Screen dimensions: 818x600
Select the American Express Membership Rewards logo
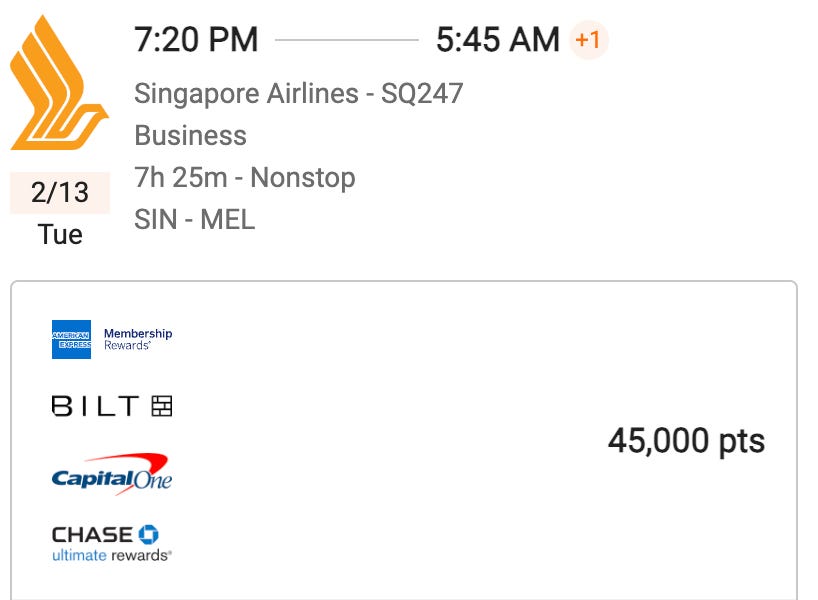pyautogui.click(x=110, y=338)
